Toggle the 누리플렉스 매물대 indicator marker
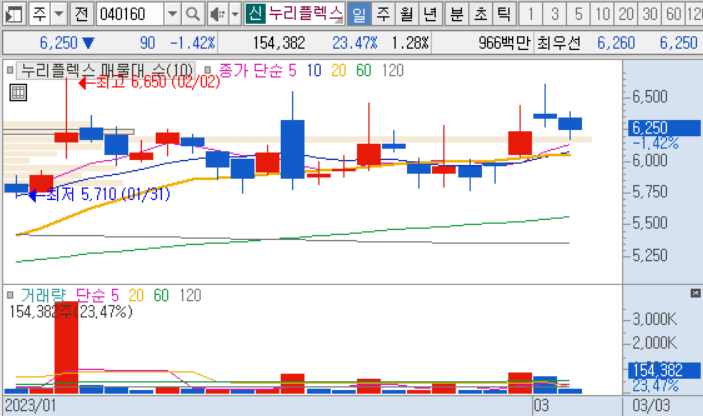 pos(10,70)
